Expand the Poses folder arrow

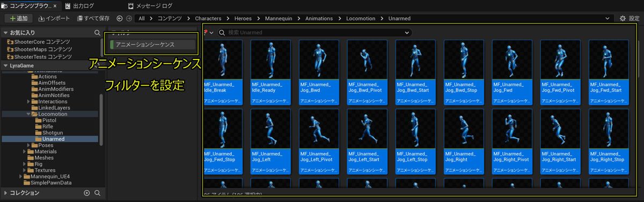pos(28,145)
